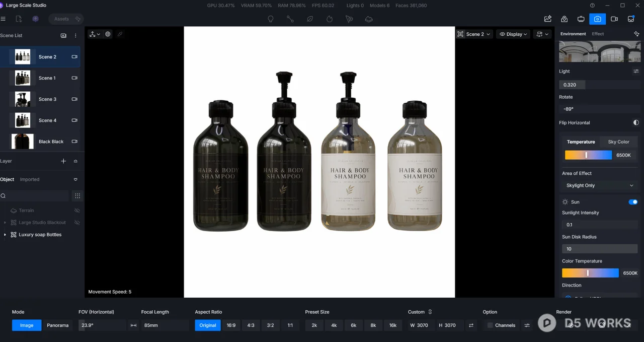
Task: Select the leaf vegetation tool
Action: point(310,19)
